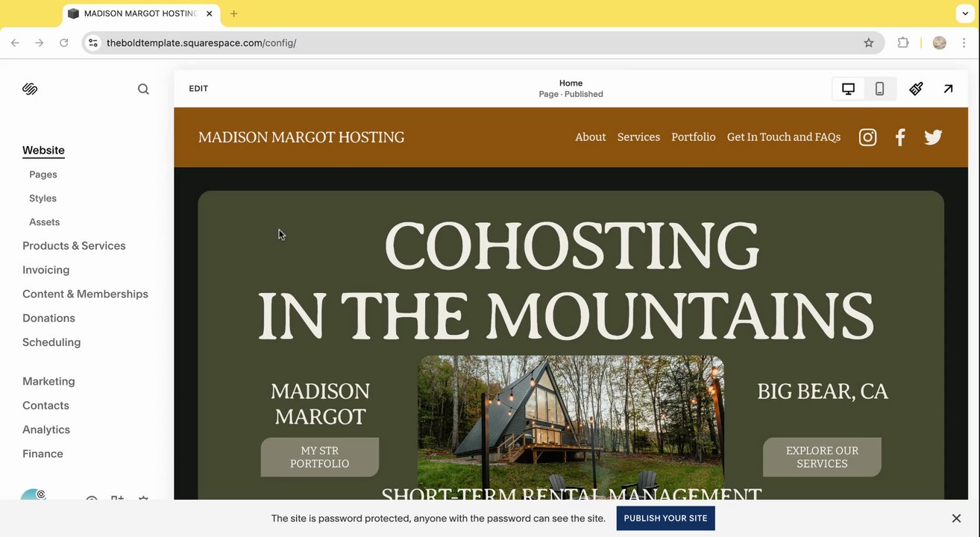Screen dimensions: 980x537
Task: Dismiss the password protected notice
Action: pyautogui.click(x=956, y=518)
